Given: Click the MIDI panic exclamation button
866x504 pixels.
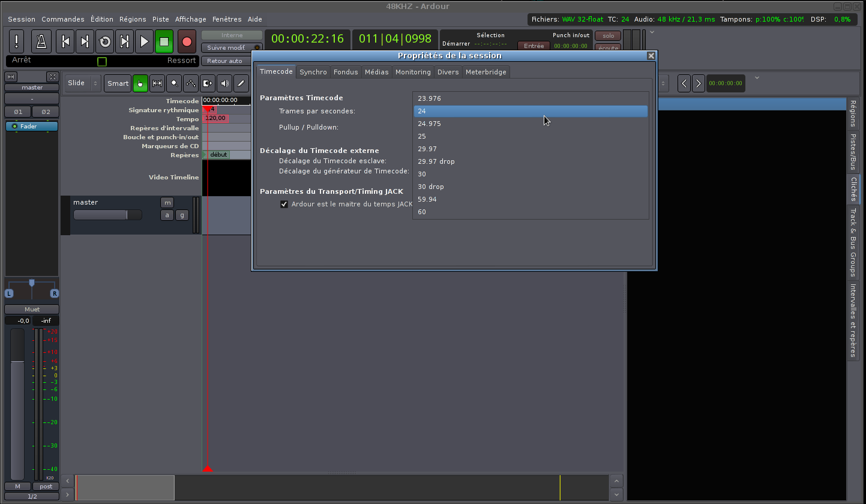Looking at the screenshot, I should (16, 41).
